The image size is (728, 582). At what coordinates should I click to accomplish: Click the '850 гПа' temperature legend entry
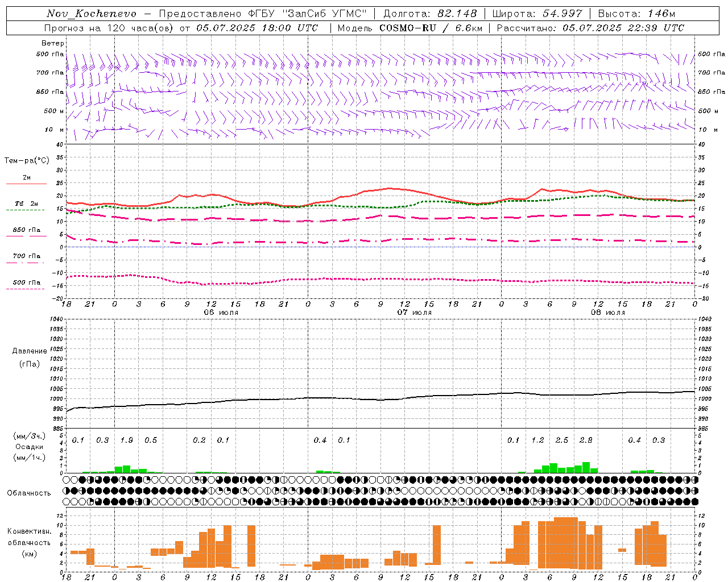pos(26,230)
